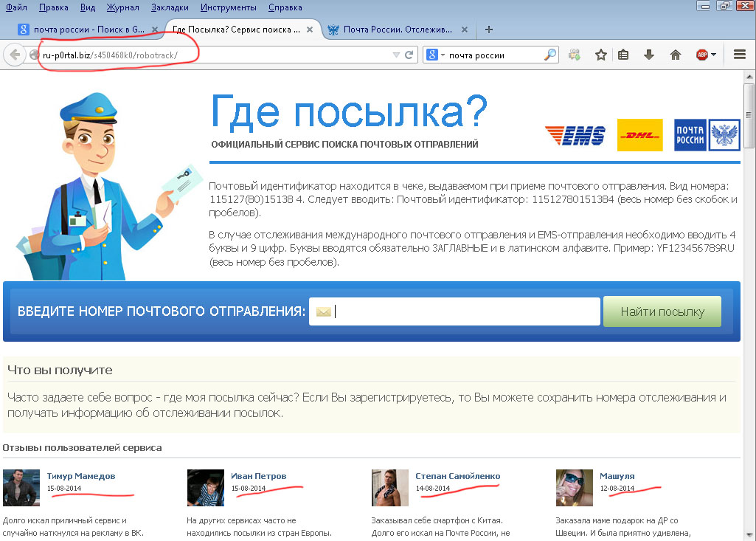Click the page's vertical scrollbar thumb

[x=749, y=115]
